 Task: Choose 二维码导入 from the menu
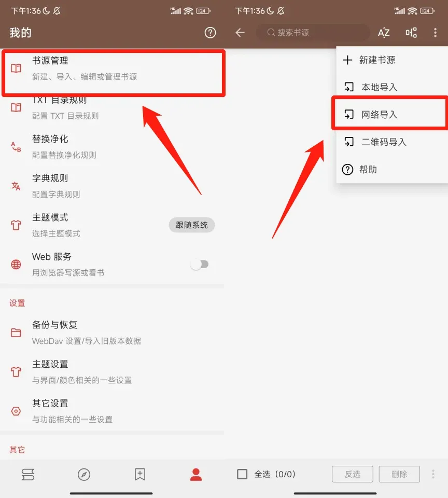[x=392, y=142]
